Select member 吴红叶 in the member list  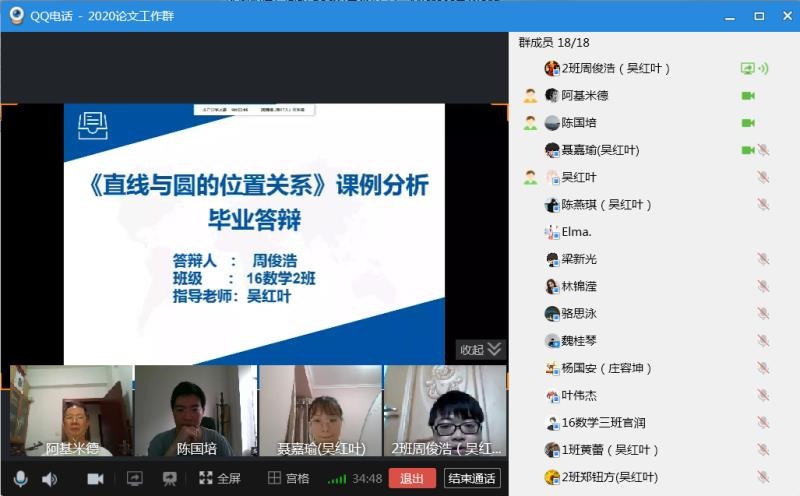click(x=579, y=177)
